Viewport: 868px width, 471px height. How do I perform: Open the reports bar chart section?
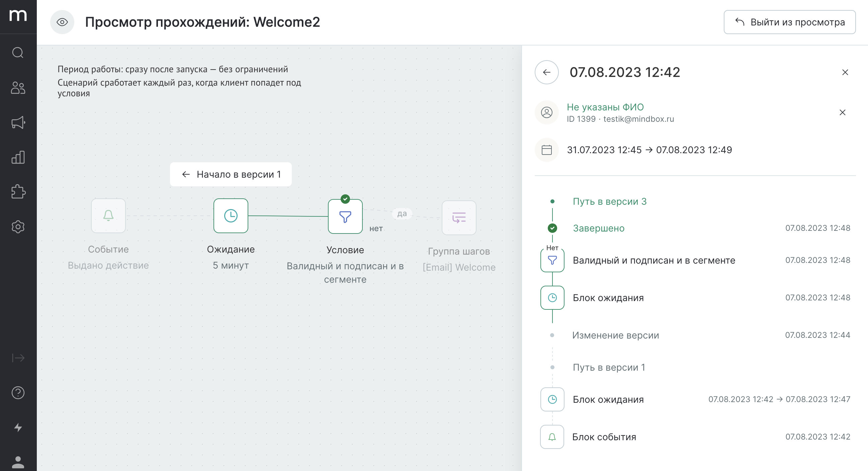18,157
